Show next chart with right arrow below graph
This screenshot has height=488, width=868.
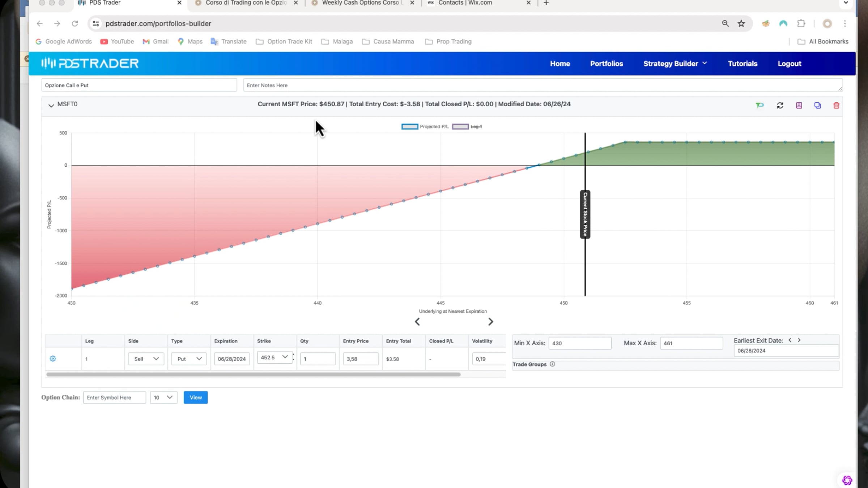pyautogui.click(x=490, y=322)
